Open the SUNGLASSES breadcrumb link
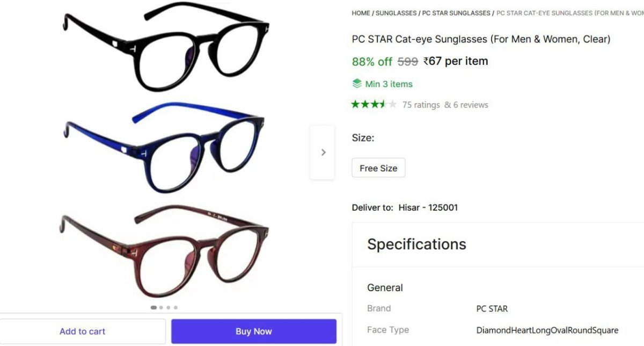644x346 pixels. (x=397, y=13)
